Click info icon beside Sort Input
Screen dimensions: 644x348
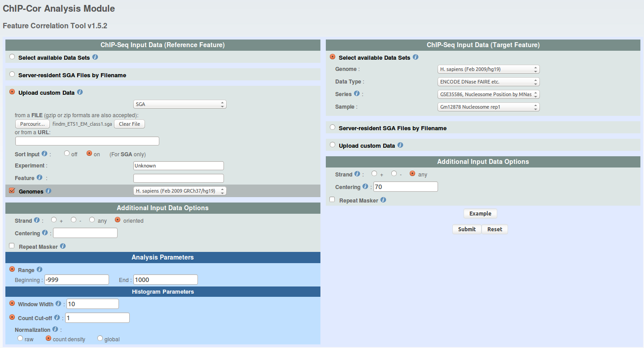tap(44, 154)
